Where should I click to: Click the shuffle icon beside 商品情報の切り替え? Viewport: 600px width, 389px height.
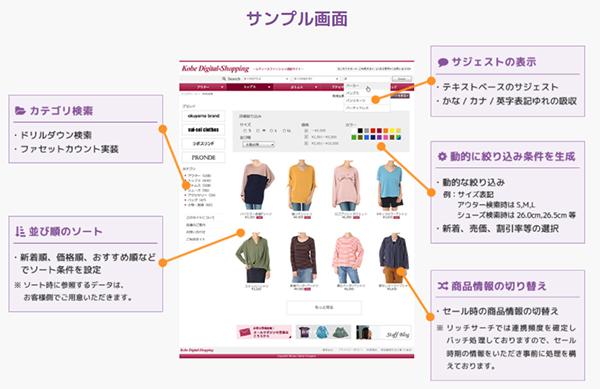pos(442,285)
